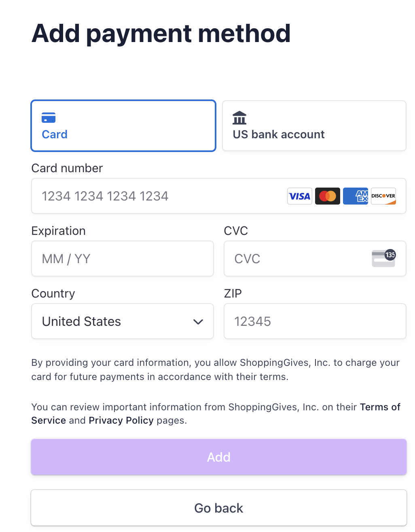Select the Card payment tab
Screen dimensions: 415x532
(123, 126)
